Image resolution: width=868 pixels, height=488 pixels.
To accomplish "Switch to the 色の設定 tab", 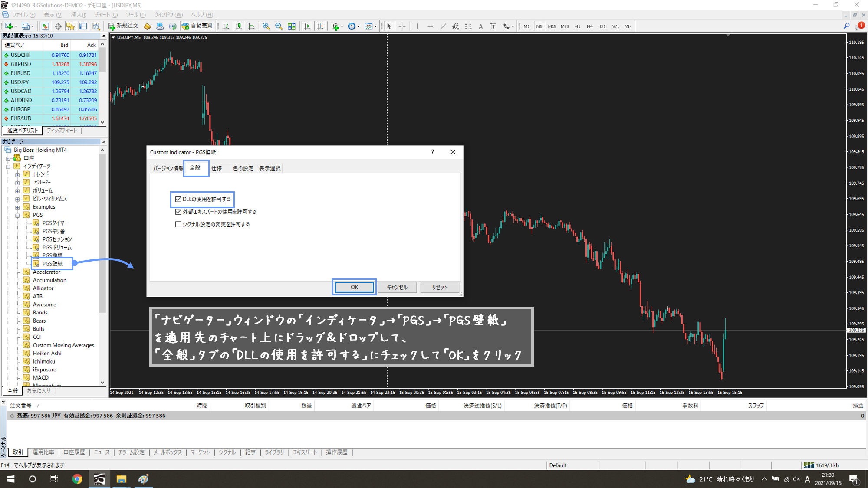I will tap(243, 168).
